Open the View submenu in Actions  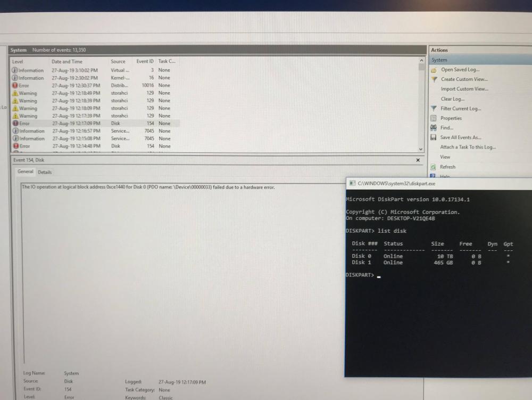(x=445, y=157)
